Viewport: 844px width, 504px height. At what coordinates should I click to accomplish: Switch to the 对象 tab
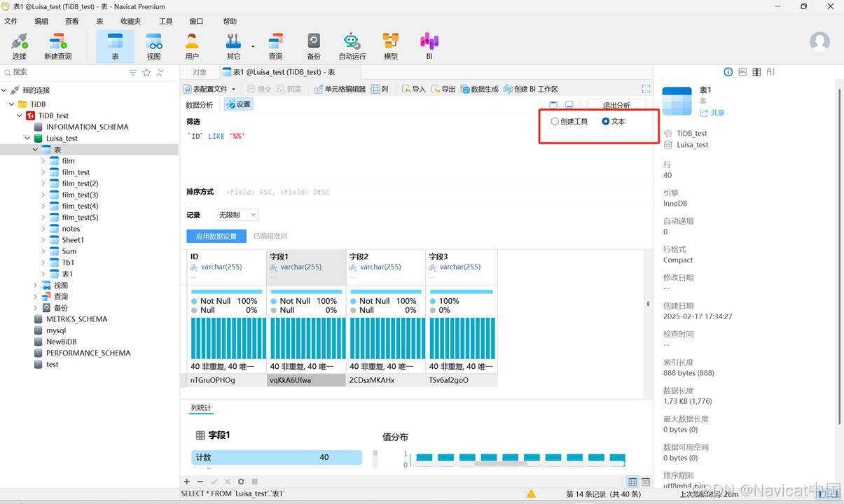[x=200, y=72]
